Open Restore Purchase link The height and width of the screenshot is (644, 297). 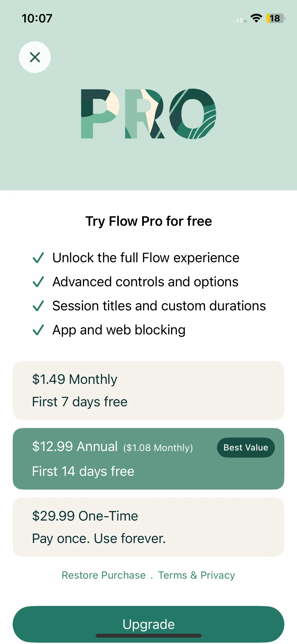click(103, 575)
